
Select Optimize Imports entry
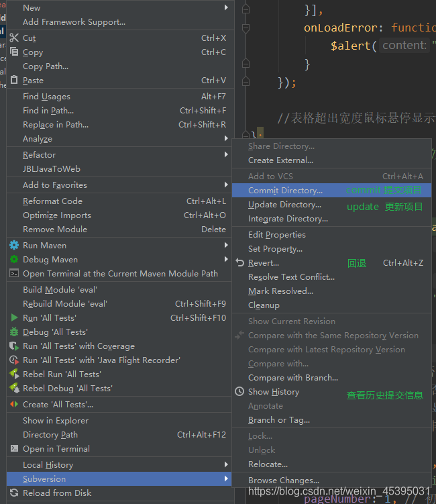(119, 215)
